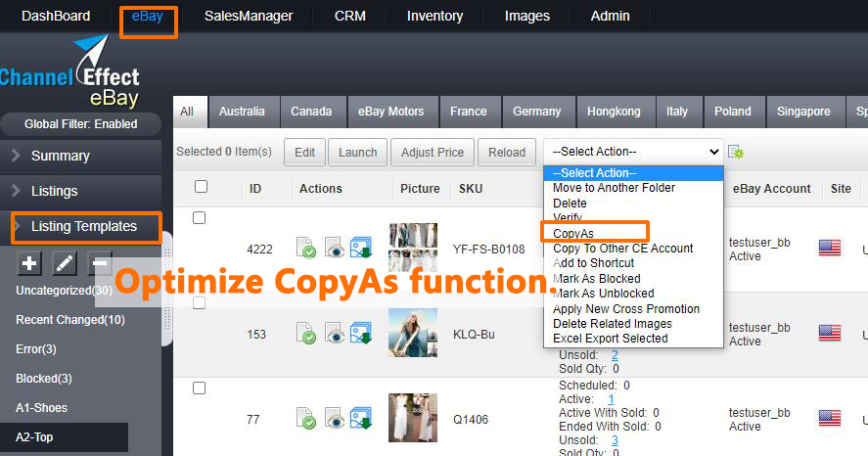The height and width of the screenshot is (456, 868).
Task: Switch to the Poland tab
Action: point(734,112)
